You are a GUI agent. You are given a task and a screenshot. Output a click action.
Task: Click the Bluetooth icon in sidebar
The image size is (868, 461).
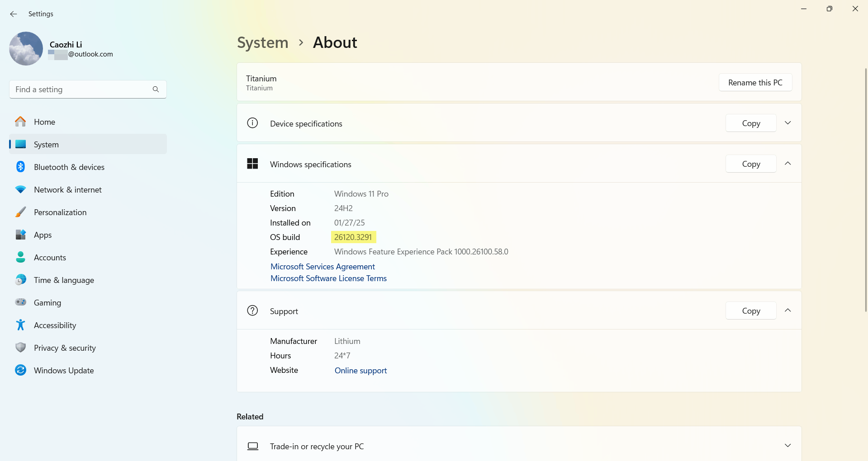coord(20,167)
